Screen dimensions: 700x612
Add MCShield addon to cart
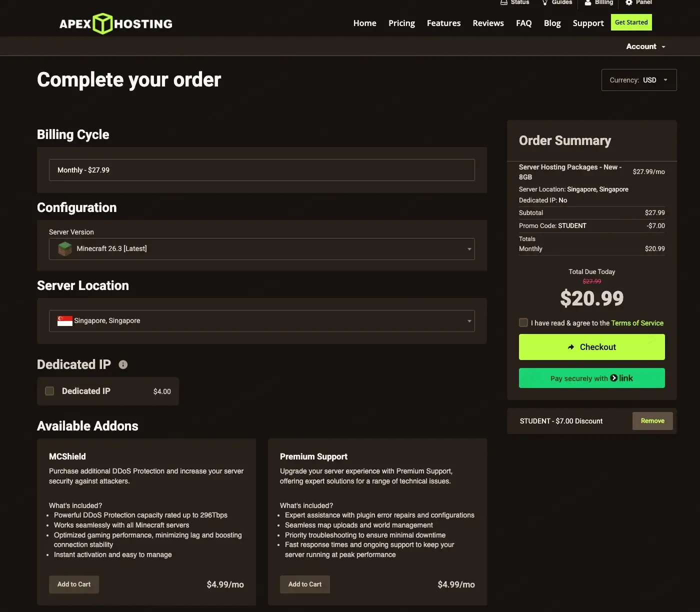point(74,584)
